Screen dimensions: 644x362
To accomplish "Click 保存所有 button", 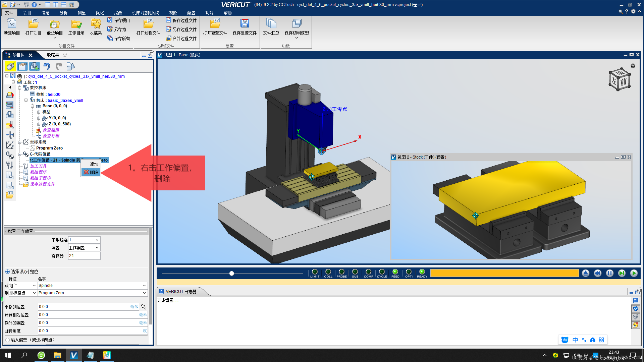I will coord(119,39).
